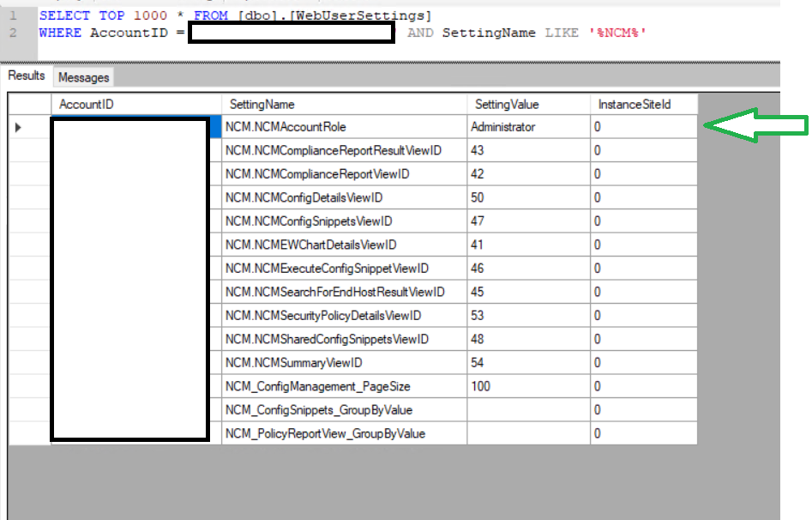Click the LIKE keyword in query

tap(562, 33)
